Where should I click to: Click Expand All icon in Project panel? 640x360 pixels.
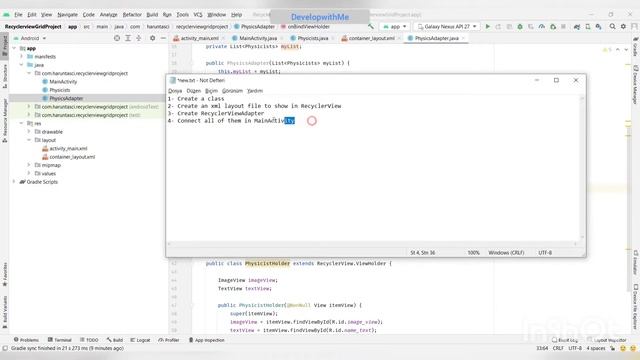tap(128, 38)
